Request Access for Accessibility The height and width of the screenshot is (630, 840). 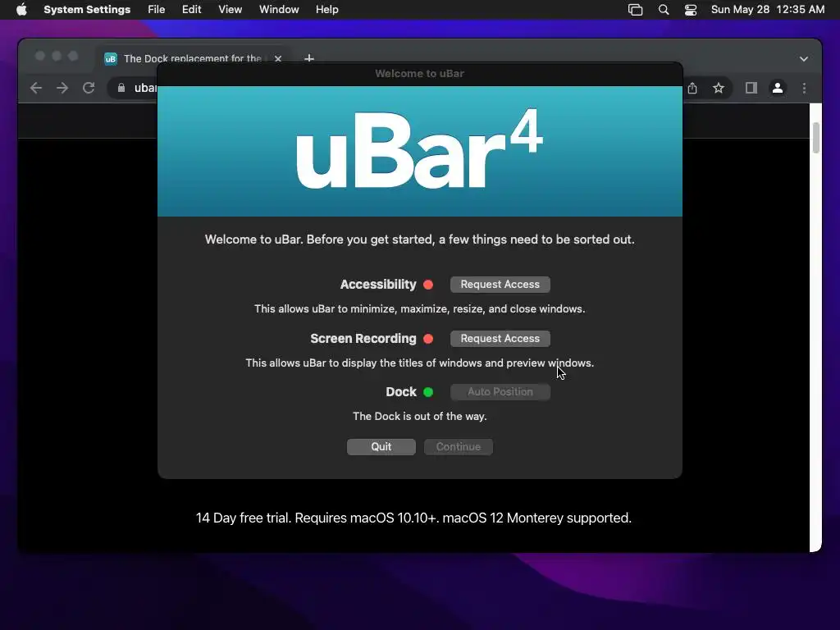coord(500,285)
